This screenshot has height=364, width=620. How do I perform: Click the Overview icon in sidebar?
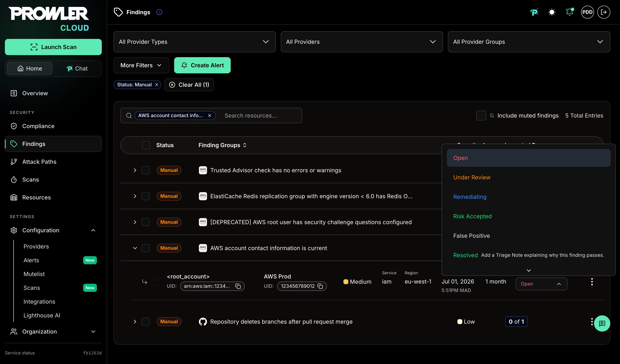[14, 93]
